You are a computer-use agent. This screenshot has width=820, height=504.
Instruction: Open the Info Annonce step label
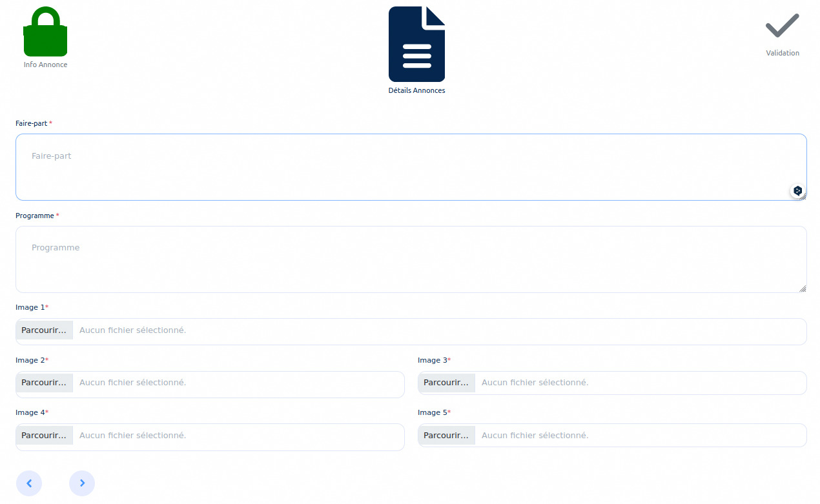45,65
